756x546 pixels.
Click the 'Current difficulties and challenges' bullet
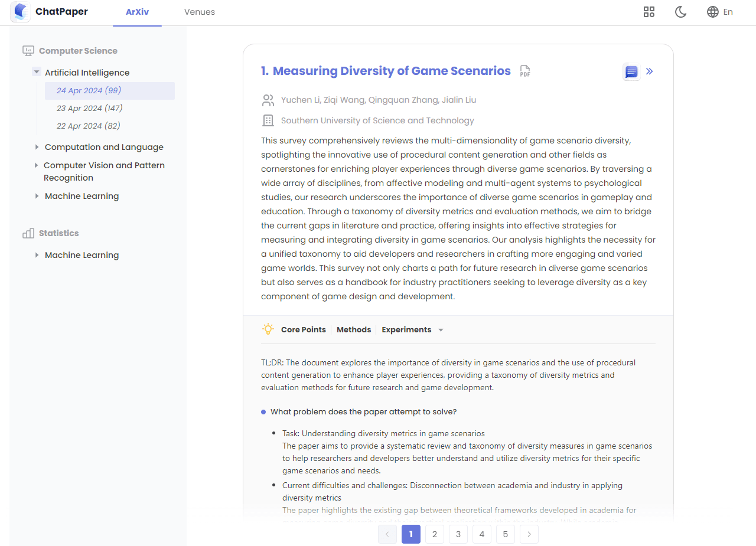(x=452, y=492)
